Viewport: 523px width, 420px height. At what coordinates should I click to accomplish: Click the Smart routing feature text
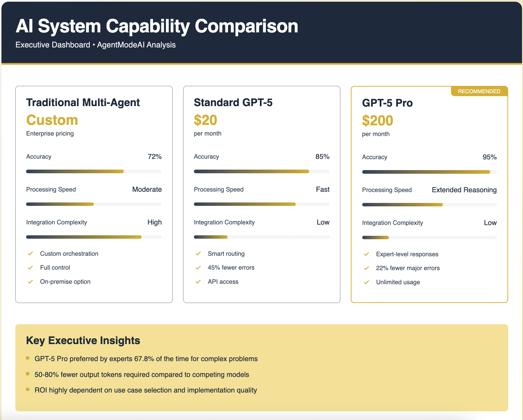pyautogui.click(x=226, y=254)
